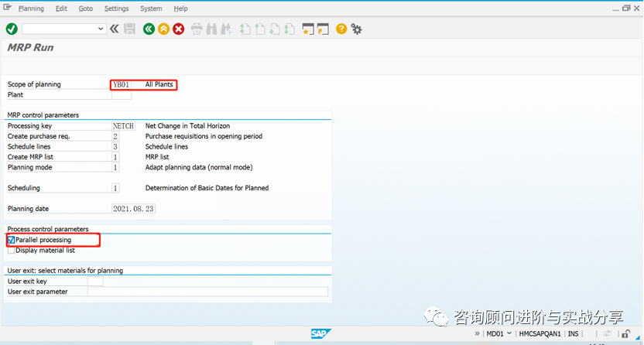Click the Find binoculars icon
This screenshot has width=644, height=345.
click(211, 29)
